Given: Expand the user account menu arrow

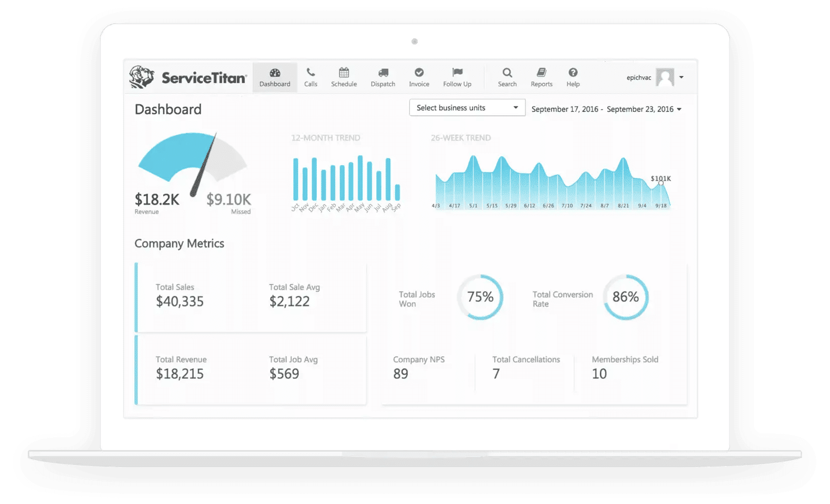Looking at the screenshot, I should pyautogui.click(x=681, y=78).
